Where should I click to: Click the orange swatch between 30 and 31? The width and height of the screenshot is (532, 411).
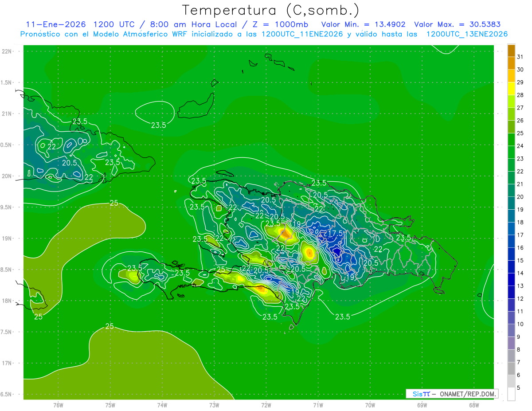tap(511, 63)
